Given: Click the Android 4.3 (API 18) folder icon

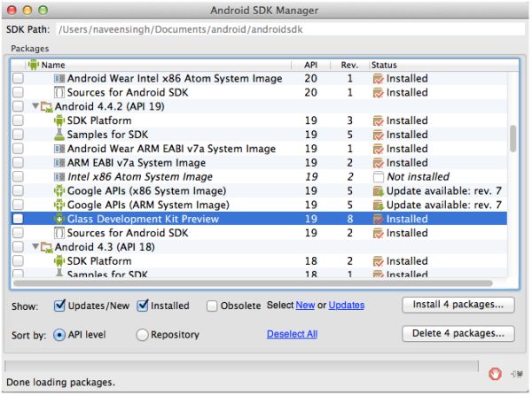Looking at the screenshot, I should click(x=48, y=247).
